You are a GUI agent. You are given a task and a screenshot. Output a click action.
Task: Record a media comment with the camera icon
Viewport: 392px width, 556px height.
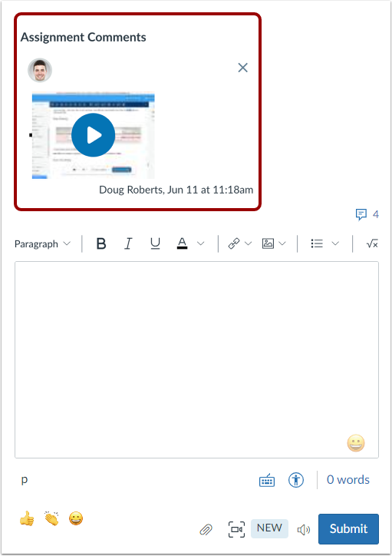tap(236, 529)
